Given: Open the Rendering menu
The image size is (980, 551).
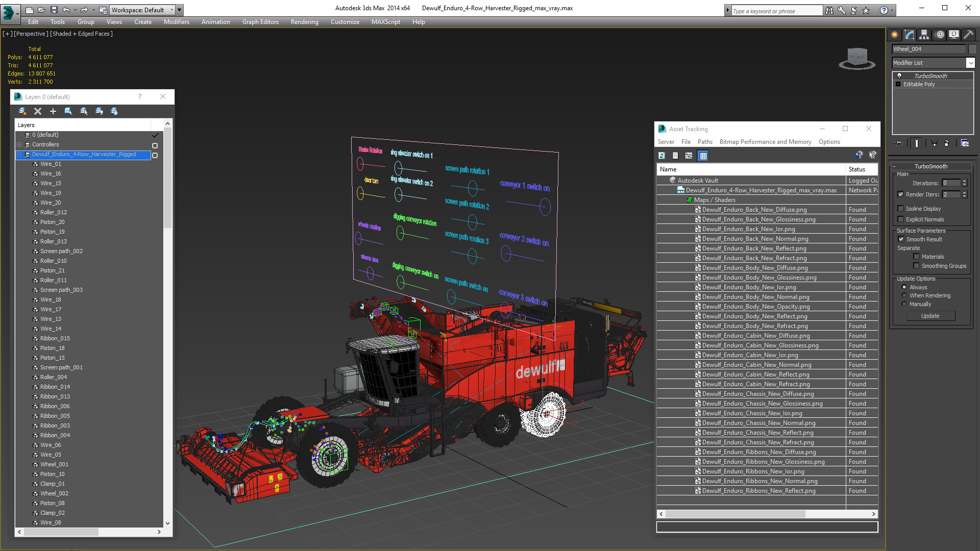Looking at the screenshot, I should [x=304, y=22].
